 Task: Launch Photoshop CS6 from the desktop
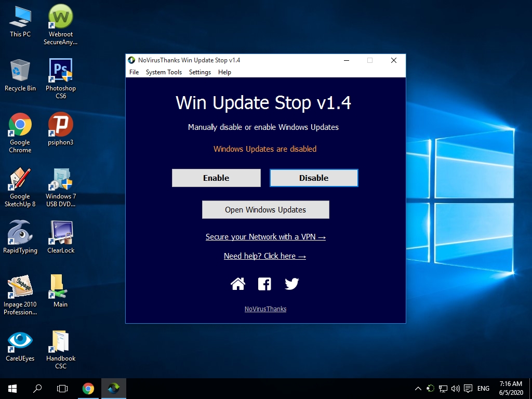coord(60,70)
